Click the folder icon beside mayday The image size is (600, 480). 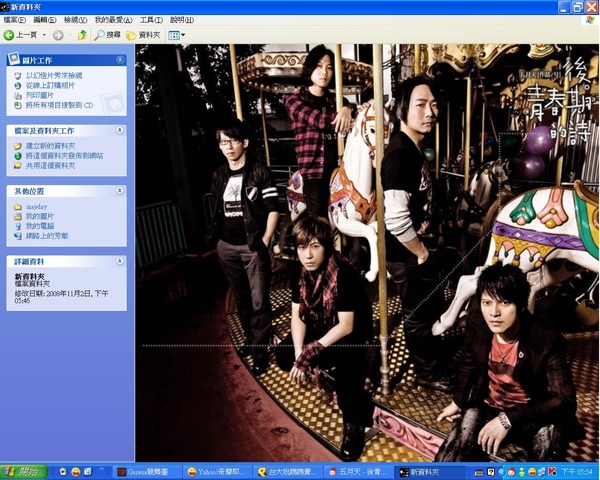point(18,207)
